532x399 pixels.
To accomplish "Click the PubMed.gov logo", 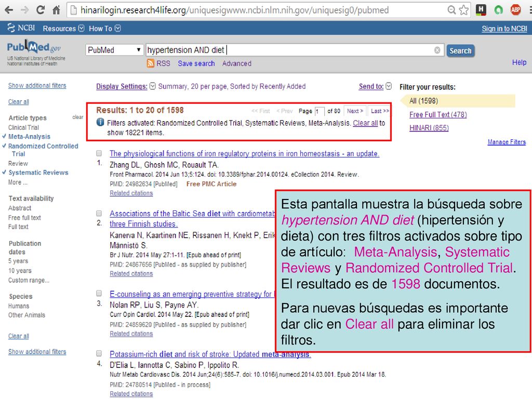I will tap(34, 47).
